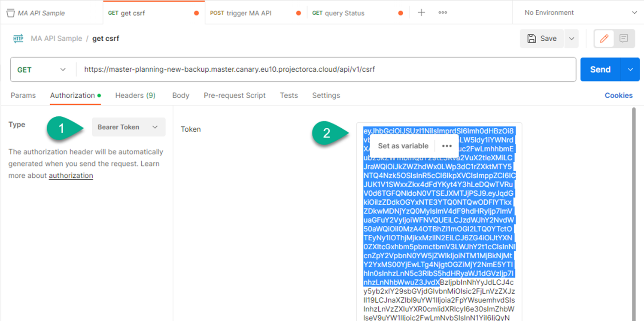Open the Tests tab
The width and height of the screenshot is (644, 321).
pos(289,95)
